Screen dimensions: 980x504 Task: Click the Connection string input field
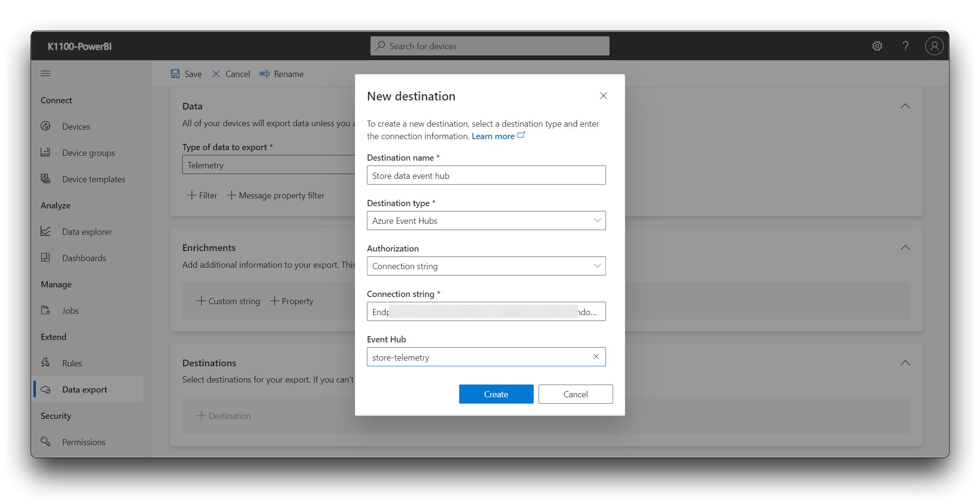[486, 311]
